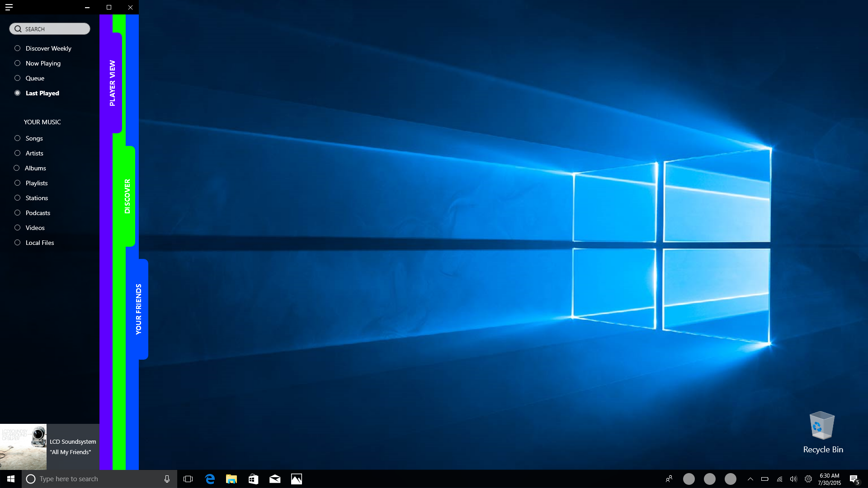
Task: Open the Microsoft Store taskbar icon
Action: pos(253,479)
